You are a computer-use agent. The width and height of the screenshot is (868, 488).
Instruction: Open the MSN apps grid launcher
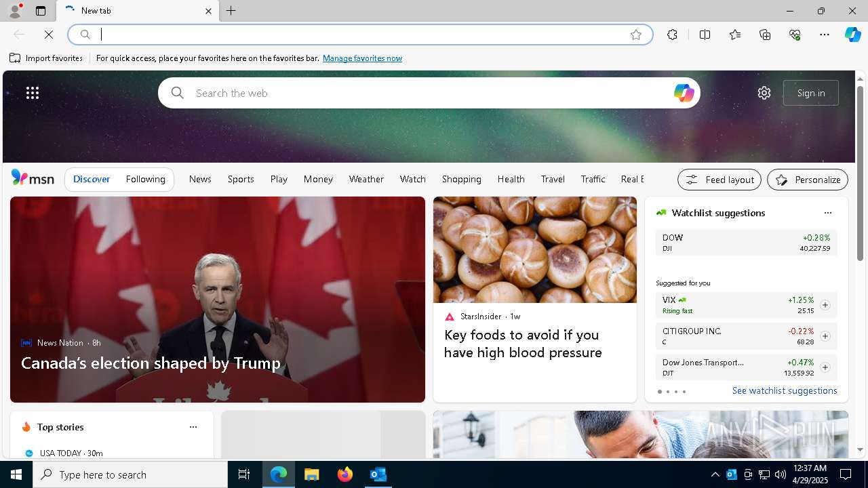33,93
